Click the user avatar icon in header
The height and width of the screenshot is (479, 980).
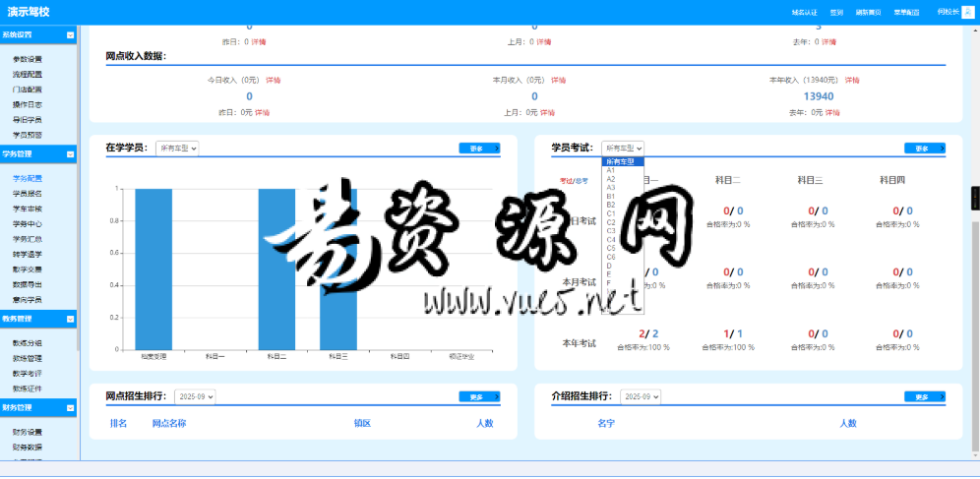pos(967,12)
